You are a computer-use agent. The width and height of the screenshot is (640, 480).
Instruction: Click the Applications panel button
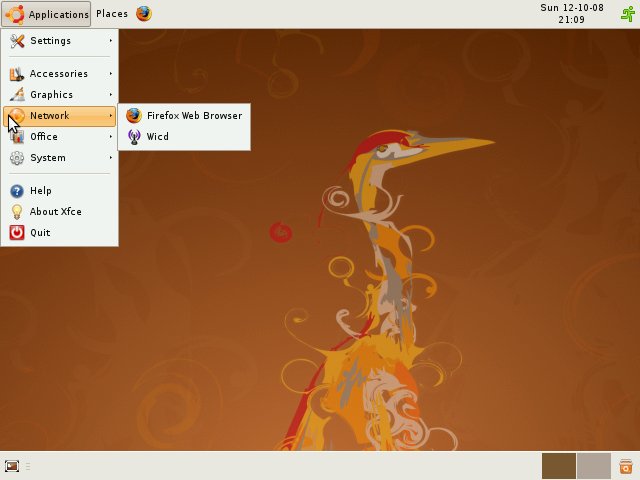coord(46,14)
